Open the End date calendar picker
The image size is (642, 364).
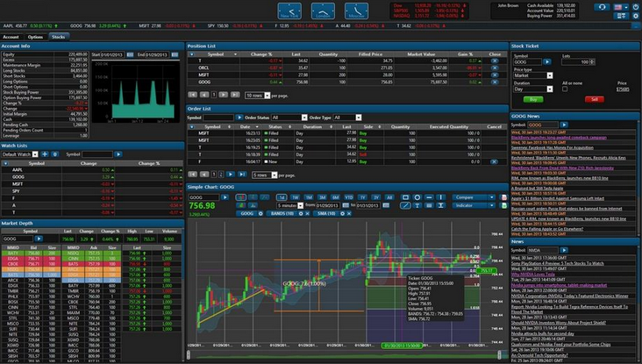point(175,54)
